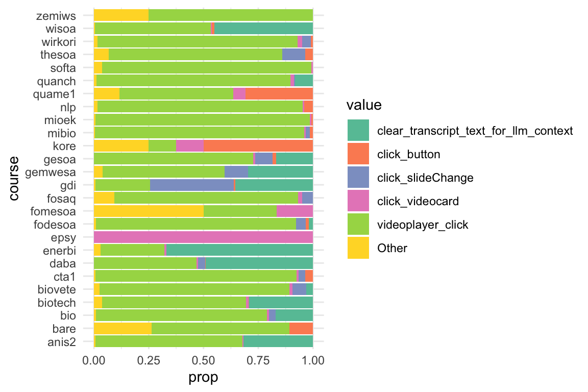Select the pink click_videocard legend swatch
588x392 pixels.
[x=358, y=201]
